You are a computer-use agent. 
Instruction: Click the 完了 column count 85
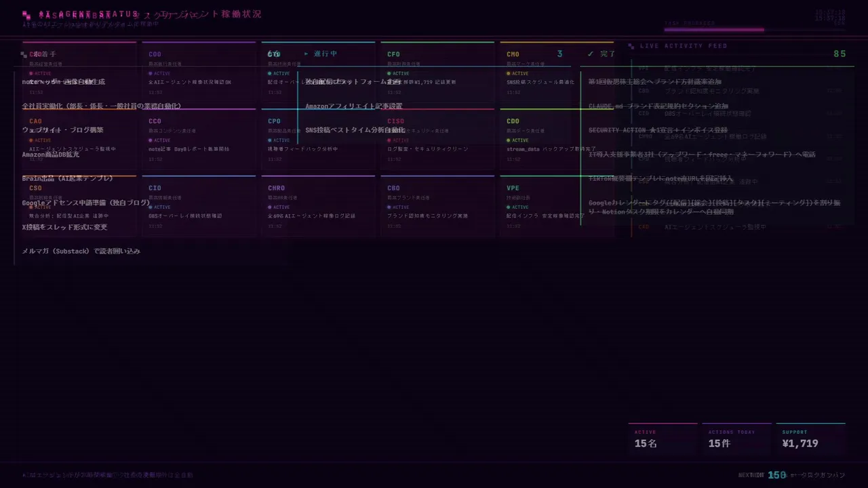tap(840, 54)
